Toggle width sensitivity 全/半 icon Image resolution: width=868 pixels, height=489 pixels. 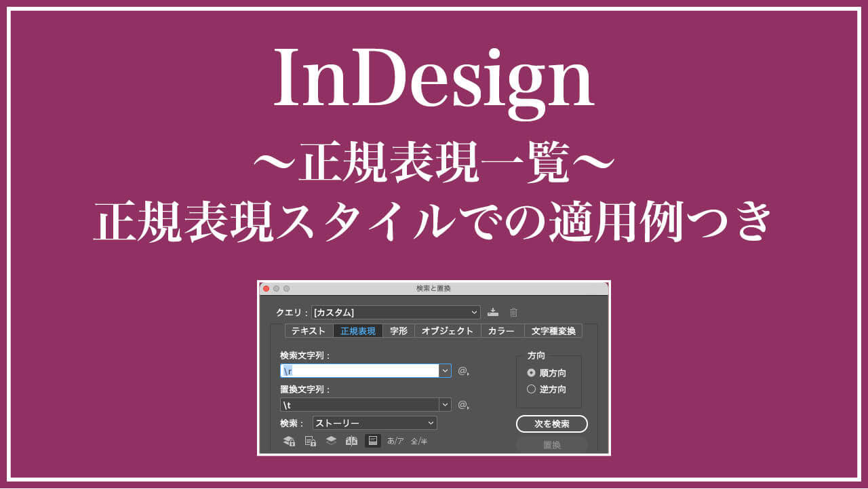click(419, 441)
